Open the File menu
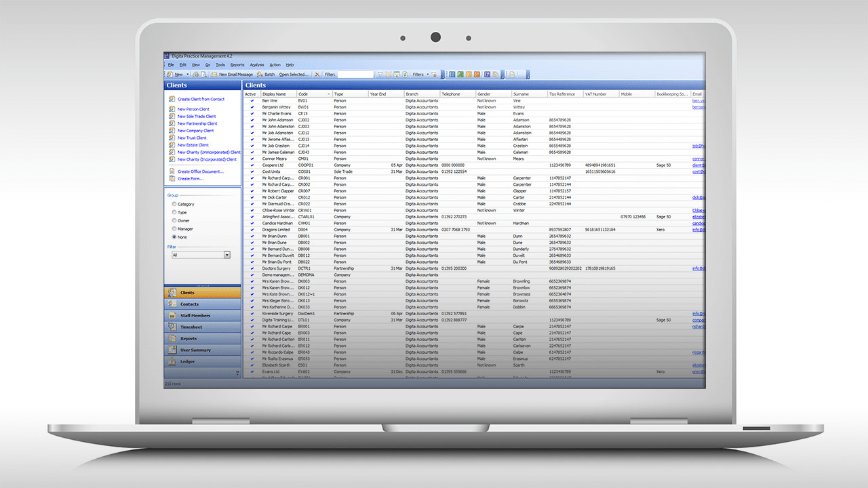The image size is (868, 488). point(172,65)
